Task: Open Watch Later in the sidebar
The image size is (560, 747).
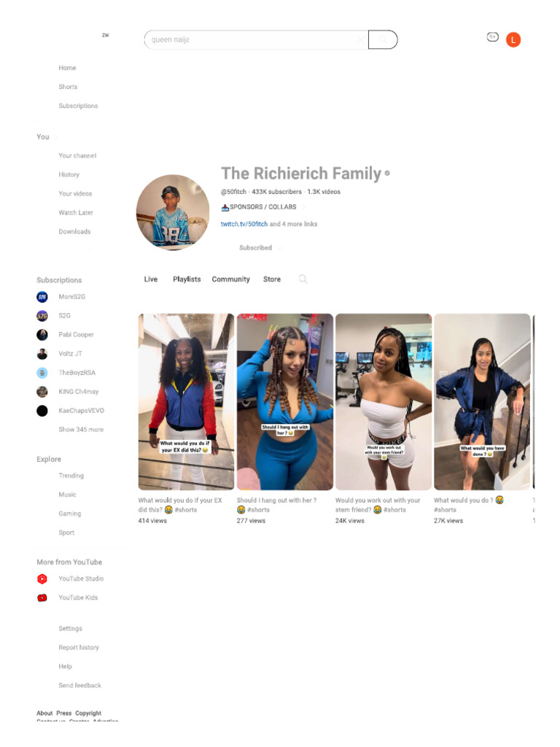Action: tap(76, 213)
